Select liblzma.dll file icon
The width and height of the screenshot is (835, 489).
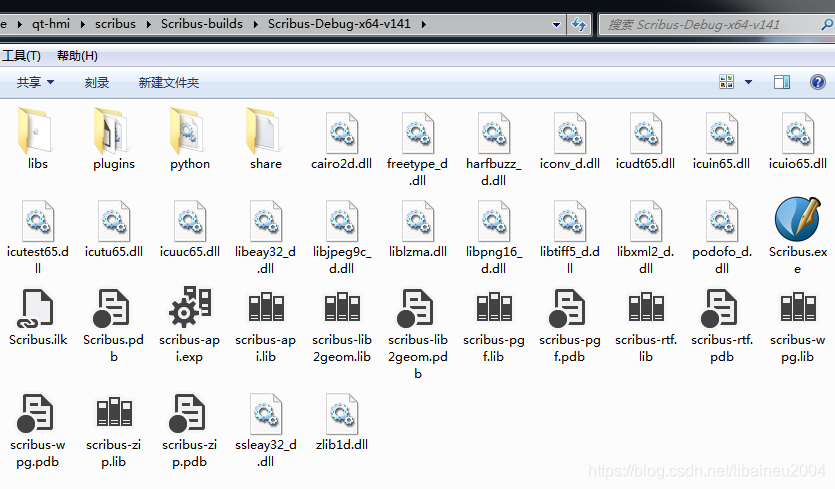tap(418, 221)
